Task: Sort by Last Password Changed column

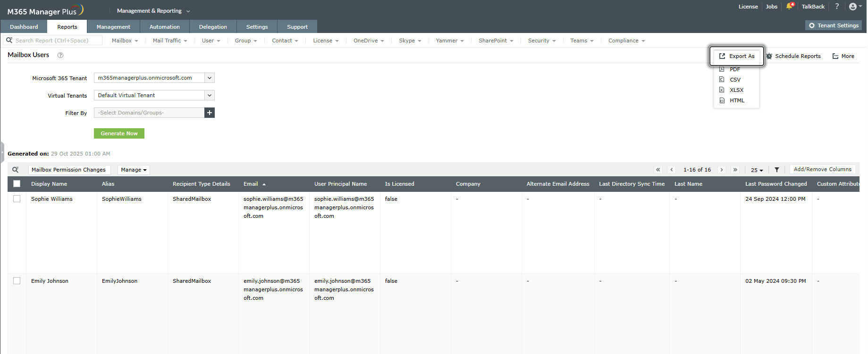Action: click(776, 184)
